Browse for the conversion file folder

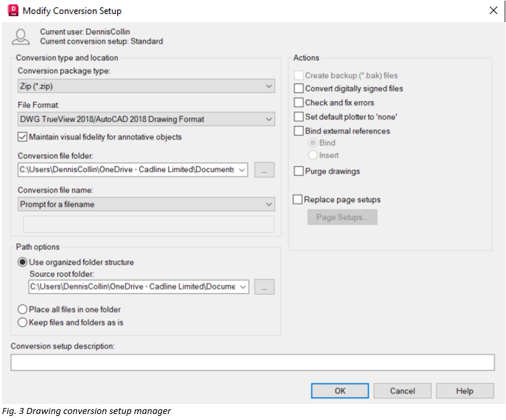[264, 170]
